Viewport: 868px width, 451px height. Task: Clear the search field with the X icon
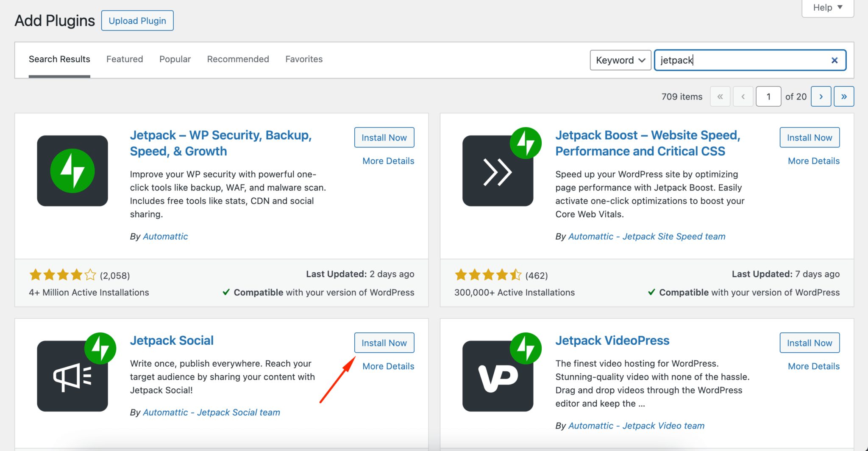834,60
